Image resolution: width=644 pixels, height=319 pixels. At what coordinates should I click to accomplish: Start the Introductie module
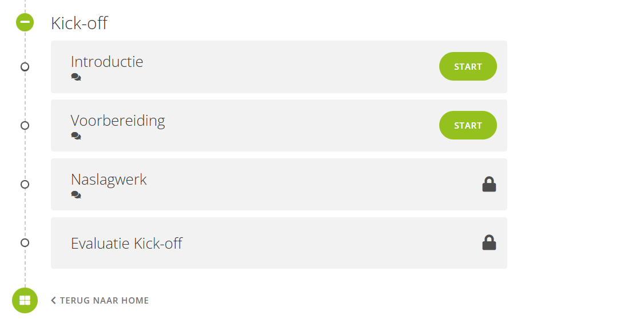pos(468,66)
